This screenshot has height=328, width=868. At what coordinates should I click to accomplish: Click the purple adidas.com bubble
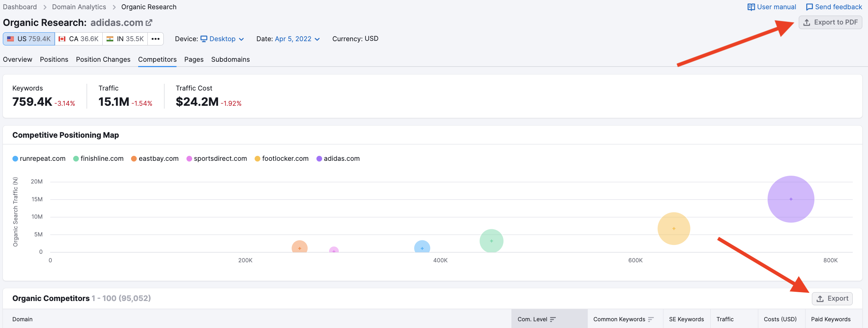[x=791, y=199]
